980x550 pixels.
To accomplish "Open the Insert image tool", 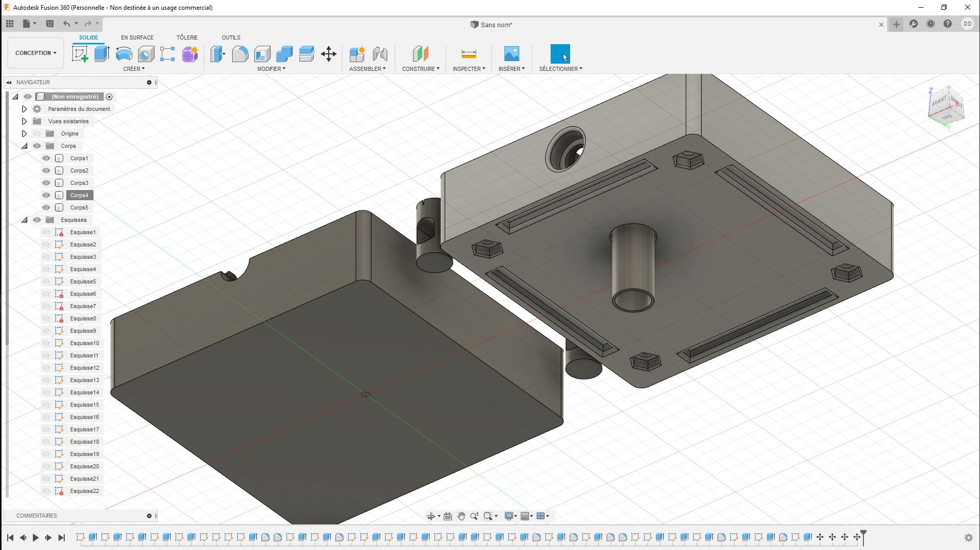I will 511,54.
